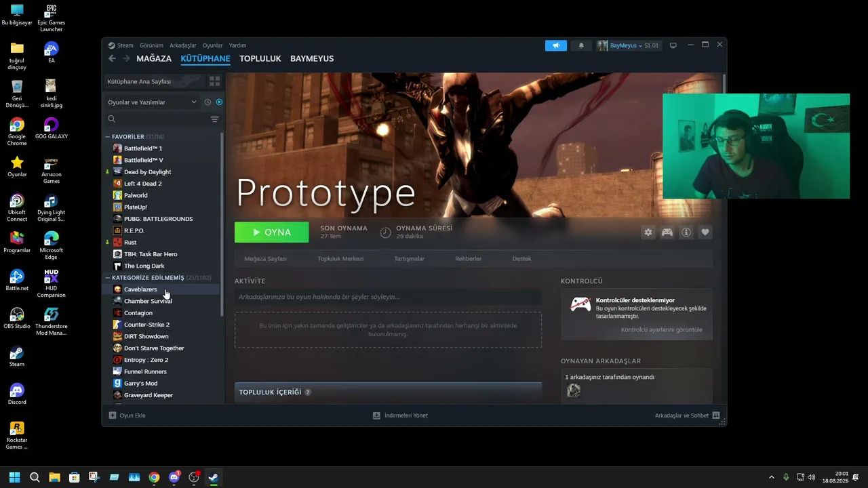
Task: Click the friend avatar under Oynayan Arkadaşlar
Action: coord(574,390)
